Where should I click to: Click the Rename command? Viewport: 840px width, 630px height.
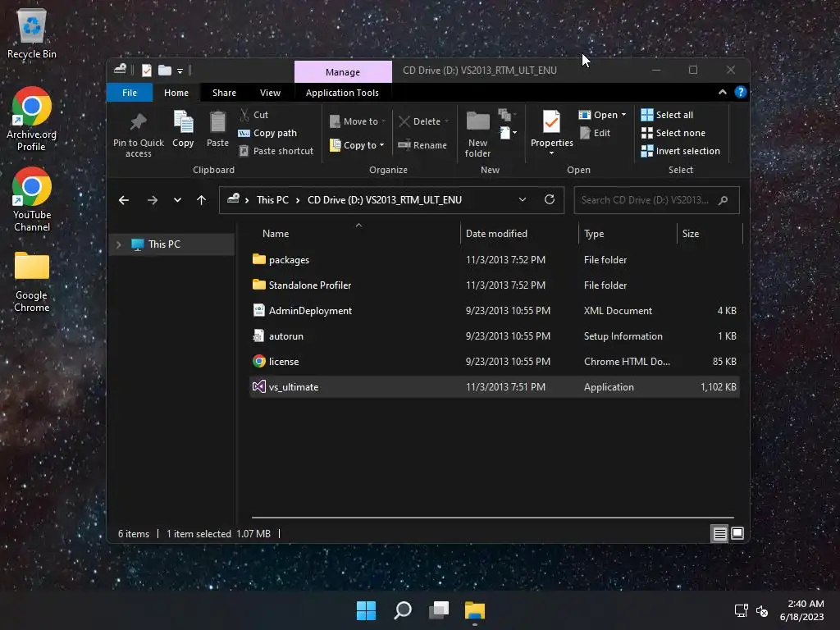422,145
